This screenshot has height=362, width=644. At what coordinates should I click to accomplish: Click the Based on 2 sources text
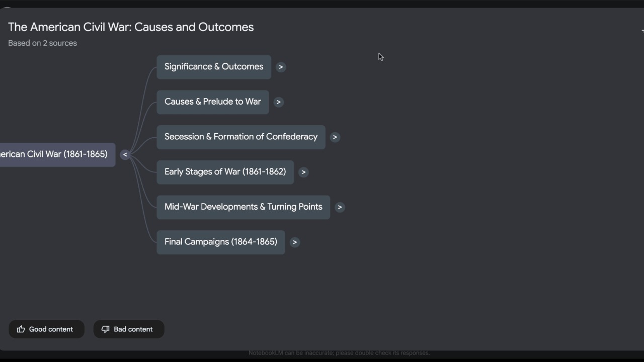coord(42,43)
